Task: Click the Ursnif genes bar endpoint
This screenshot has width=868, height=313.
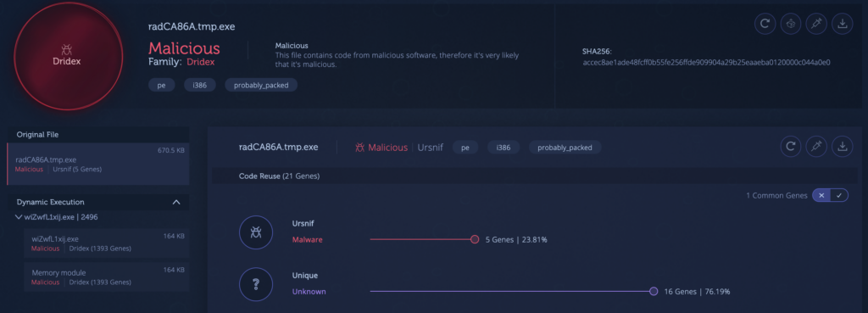Action: coord(475,239)
